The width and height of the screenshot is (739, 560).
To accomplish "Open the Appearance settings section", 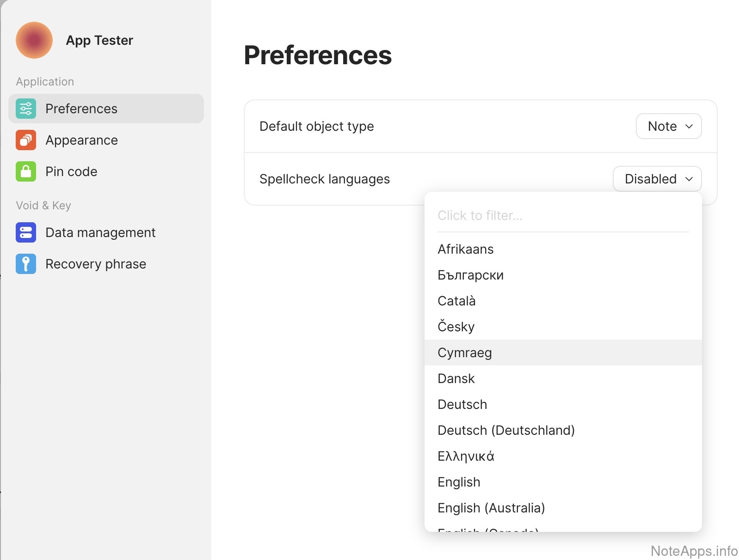I will [x=81, y=140].
